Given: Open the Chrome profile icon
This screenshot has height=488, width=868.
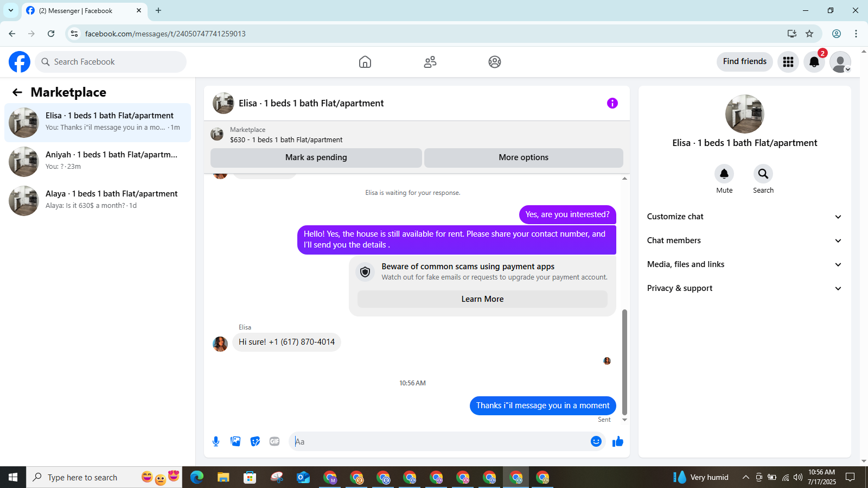Looking at the screenshot, I should click(837, 34).
